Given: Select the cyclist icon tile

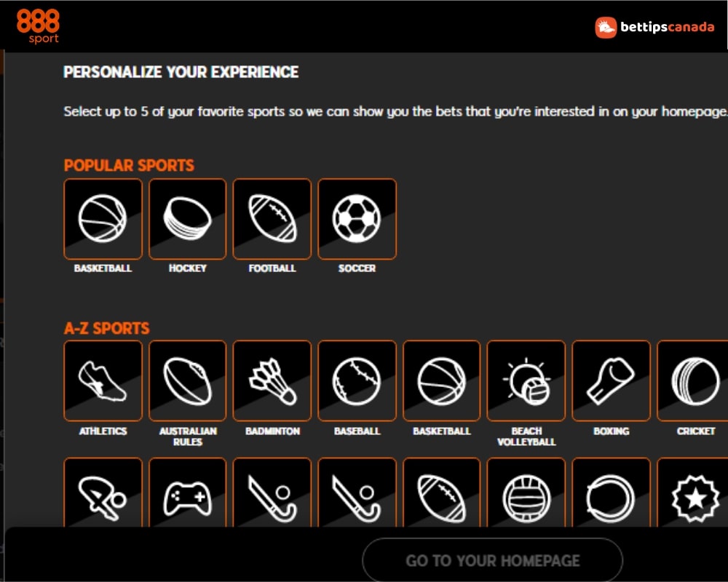Looking at the screenshot, I should (103, 493).
